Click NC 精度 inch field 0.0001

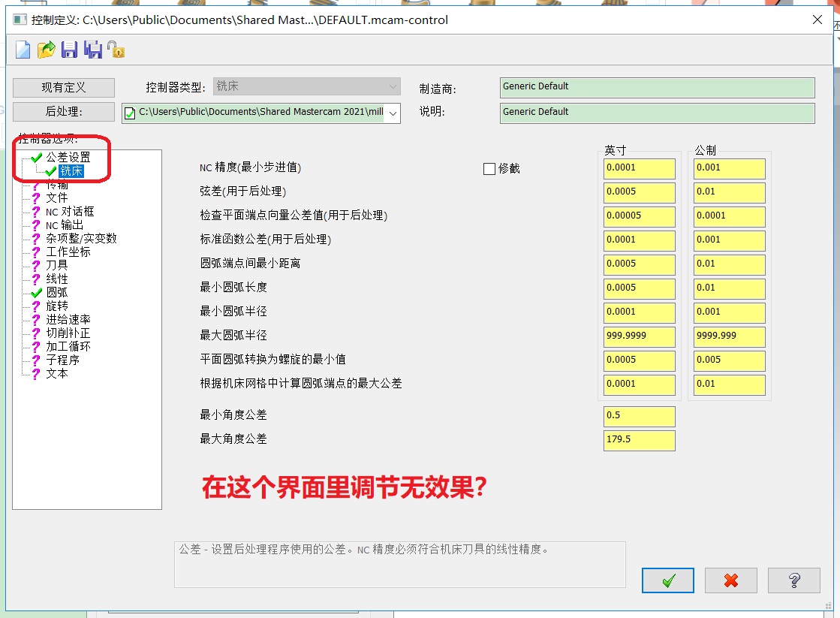point(639,168)
